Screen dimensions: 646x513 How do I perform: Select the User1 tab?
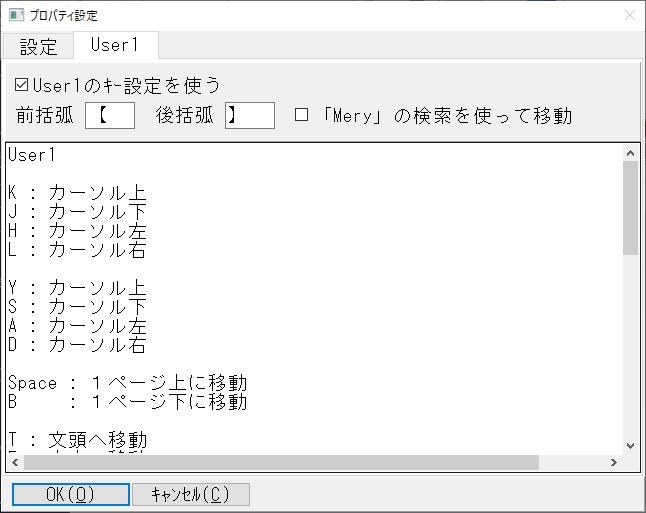tap(115, 45)
